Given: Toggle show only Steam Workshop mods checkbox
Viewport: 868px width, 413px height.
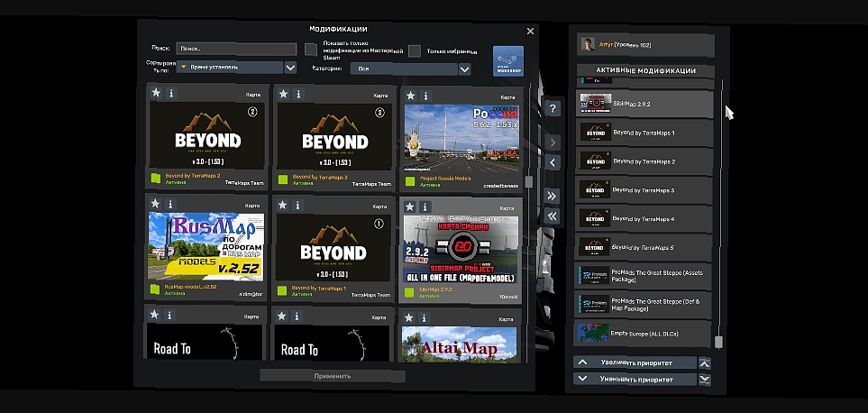Looking at the screenshot, I should (x=311, y=50).
